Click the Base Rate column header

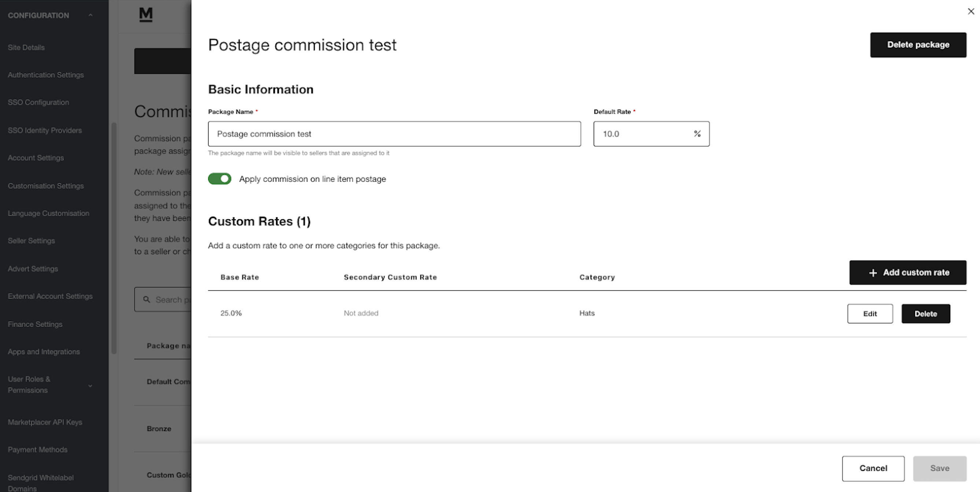[240, 278]
